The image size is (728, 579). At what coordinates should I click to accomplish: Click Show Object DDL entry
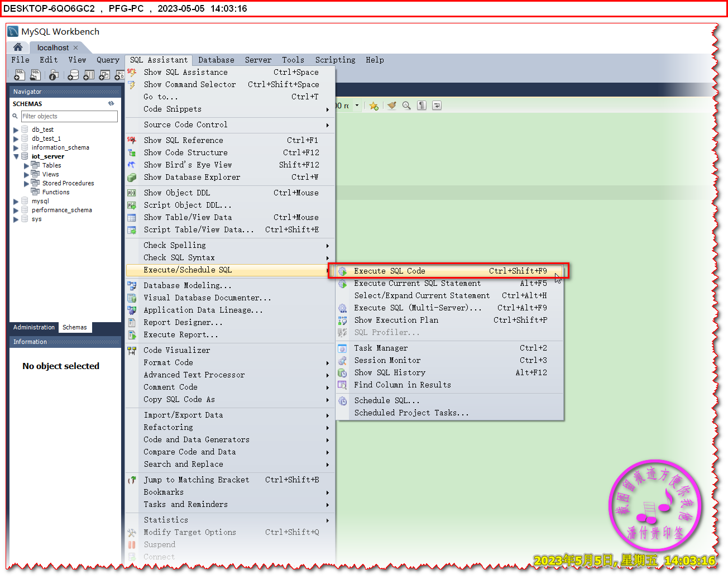[230, 193]
